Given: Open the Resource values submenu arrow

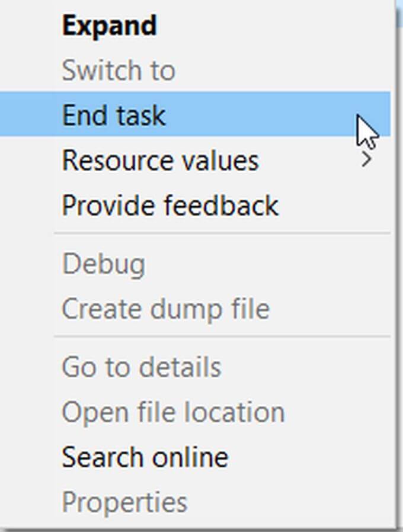Looking at the screenshot, I should [x=367, y=160].
